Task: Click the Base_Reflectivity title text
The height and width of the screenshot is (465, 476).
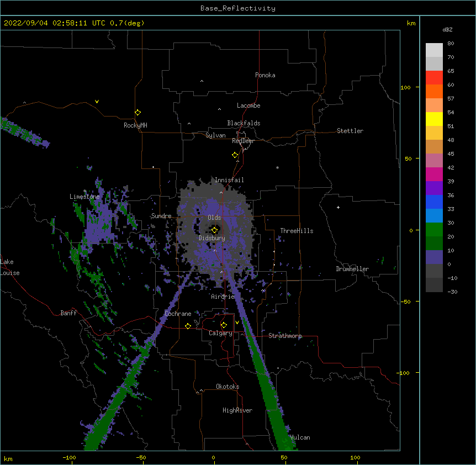Action: 238,8
